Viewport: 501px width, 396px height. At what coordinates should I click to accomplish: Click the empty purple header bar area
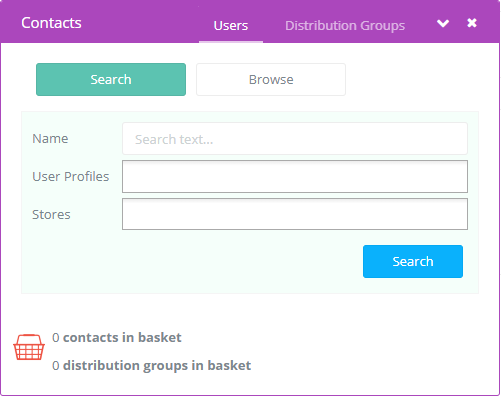[x=140, y=23]
